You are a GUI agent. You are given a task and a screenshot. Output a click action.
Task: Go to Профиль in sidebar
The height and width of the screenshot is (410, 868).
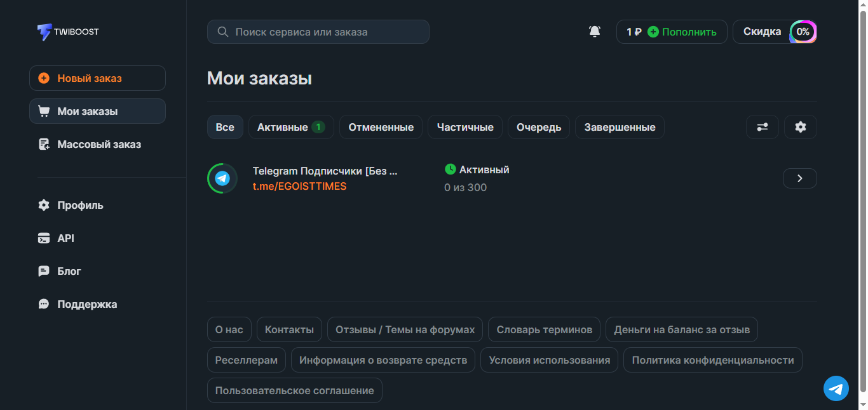click(79, 205)
